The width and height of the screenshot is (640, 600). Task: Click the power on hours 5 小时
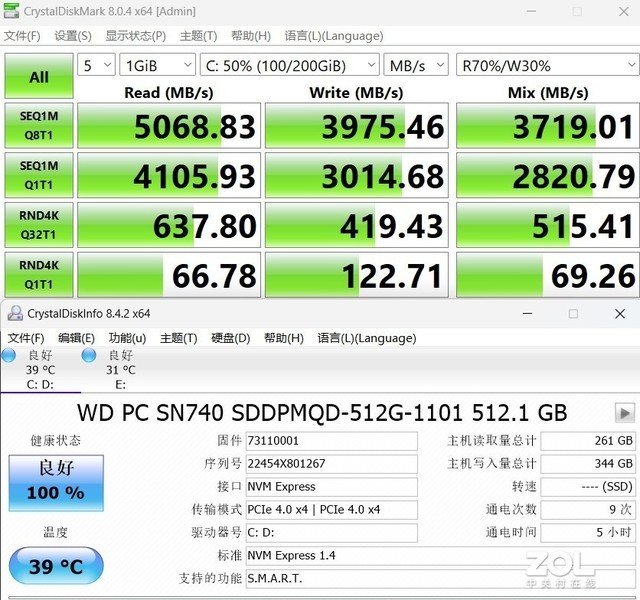[588, 532]
